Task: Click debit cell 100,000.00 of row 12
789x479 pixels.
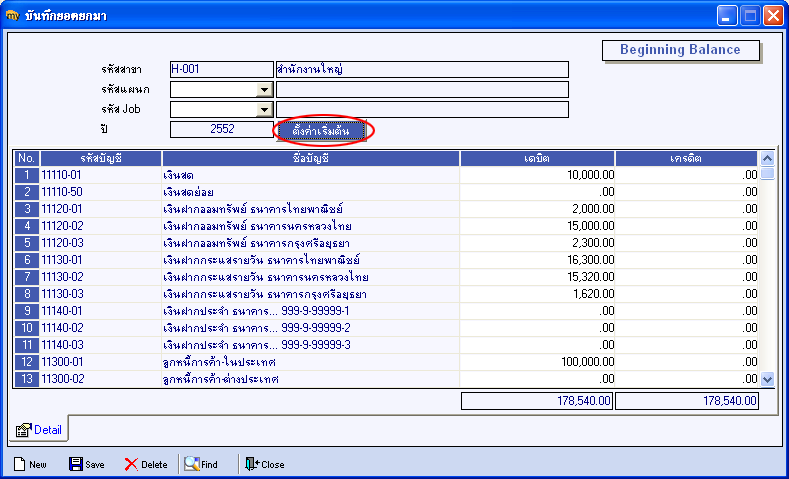Action: coord(537,362)
